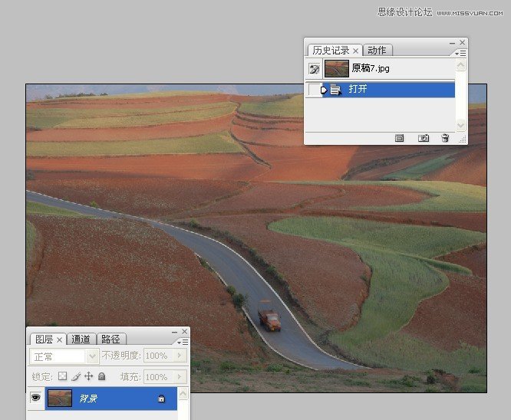
Task: Minimize the History panel
Action: [452, 43]
